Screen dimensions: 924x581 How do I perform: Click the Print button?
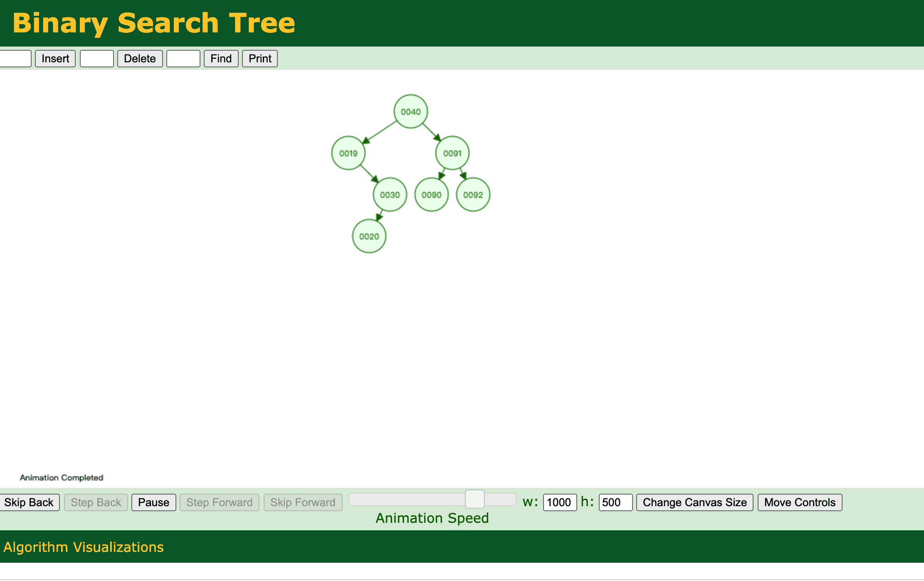(260, 59)
